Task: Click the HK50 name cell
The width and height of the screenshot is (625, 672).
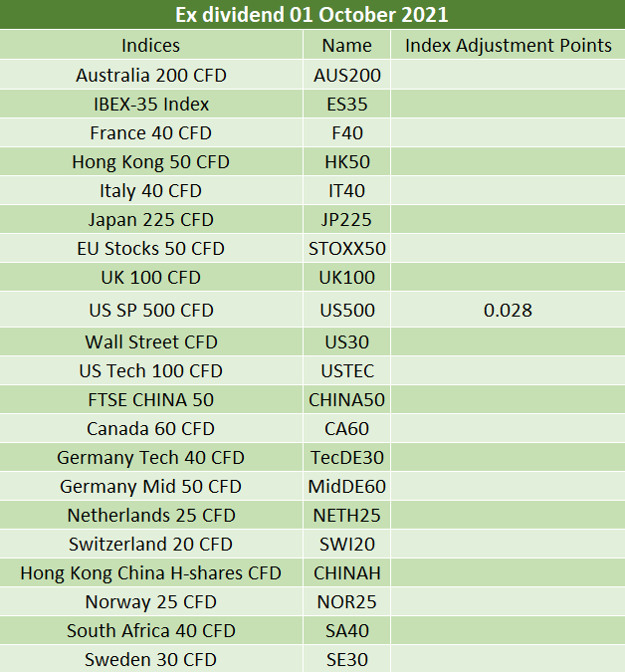Action: coord(347,162)
